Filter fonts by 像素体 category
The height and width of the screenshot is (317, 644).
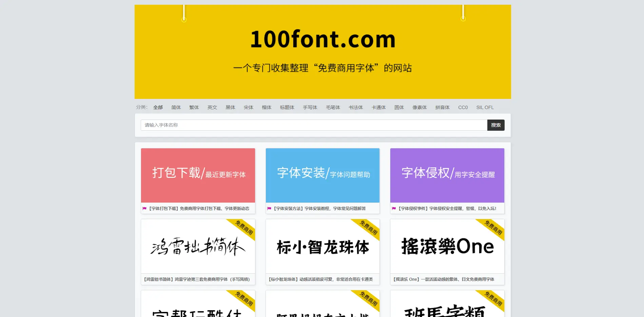[419, 107]
